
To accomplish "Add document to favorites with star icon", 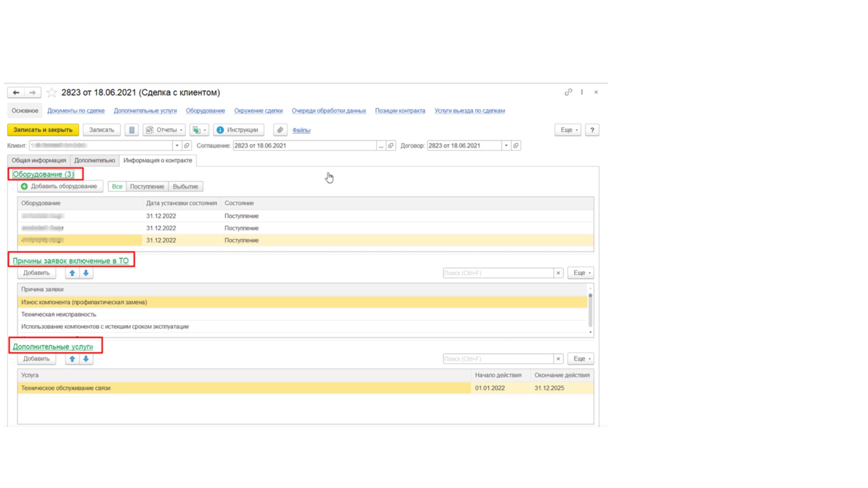I will click(x=52, y=93).
